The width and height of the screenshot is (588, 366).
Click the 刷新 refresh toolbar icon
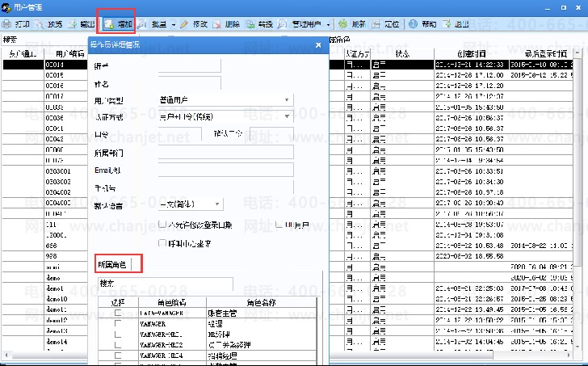[x=342, y=24]
